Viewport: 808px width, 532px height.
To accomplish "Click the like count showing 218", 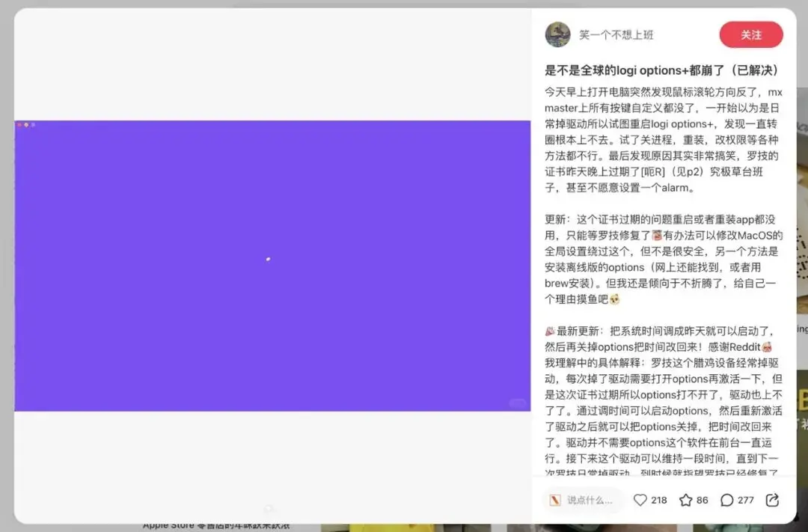I will (658, 500).
